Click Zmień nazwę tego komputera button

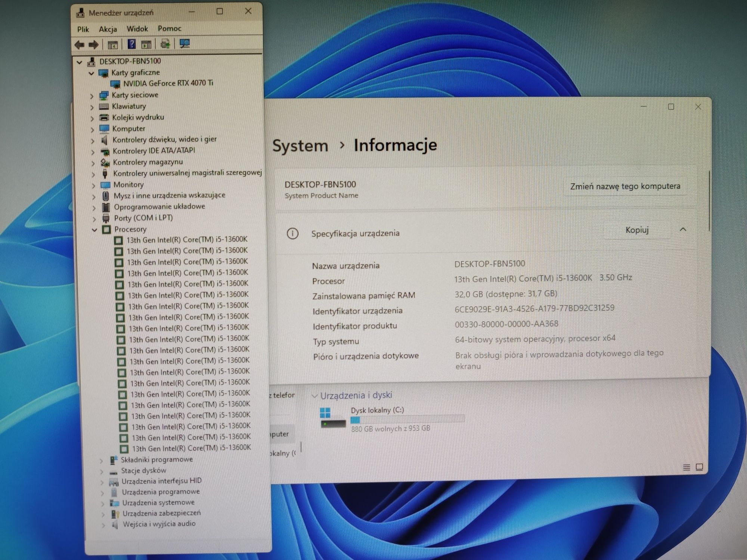(x=625, y=186)
